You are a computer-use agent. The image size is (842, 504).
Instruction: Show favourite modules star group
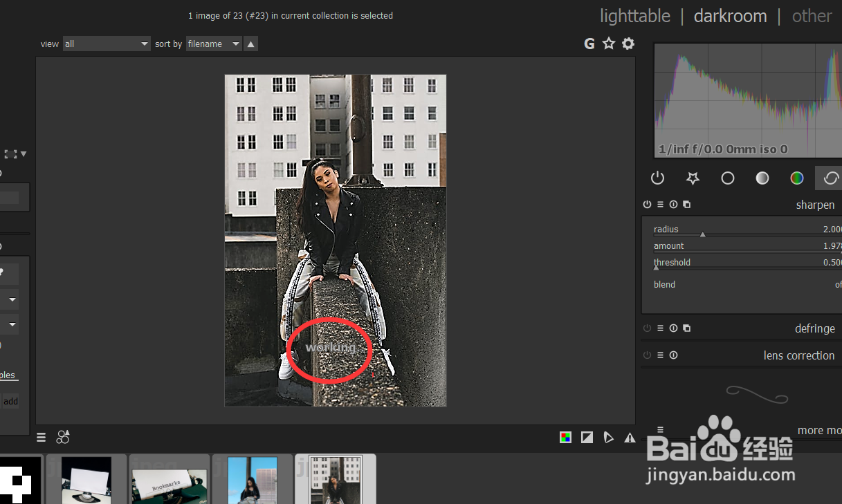[x=693, y=178]
